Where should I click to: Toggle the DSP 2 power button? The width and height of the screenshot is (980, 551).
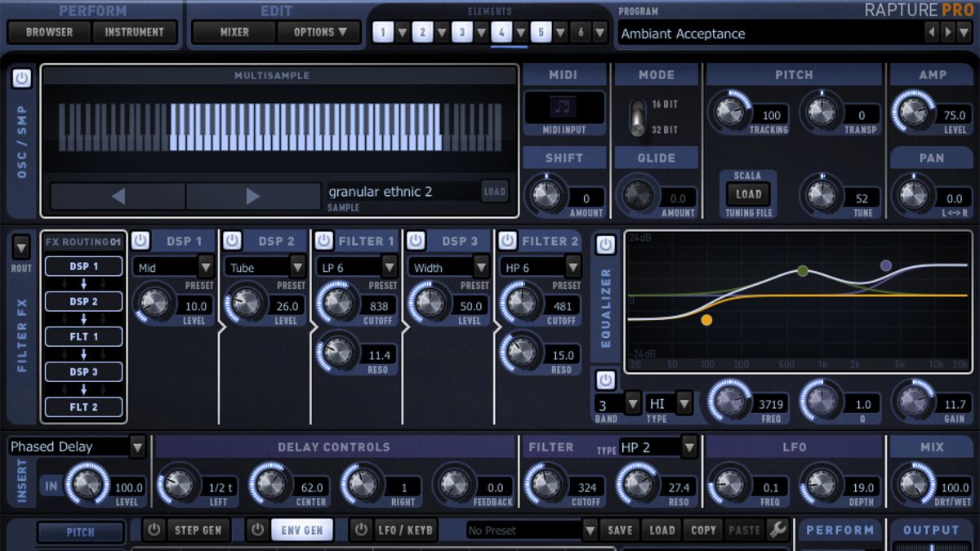click(233, 241)
